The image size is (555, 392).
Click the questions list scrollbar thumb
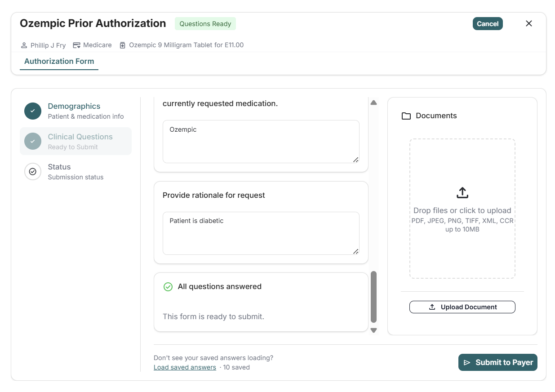[x=373, y=297]
